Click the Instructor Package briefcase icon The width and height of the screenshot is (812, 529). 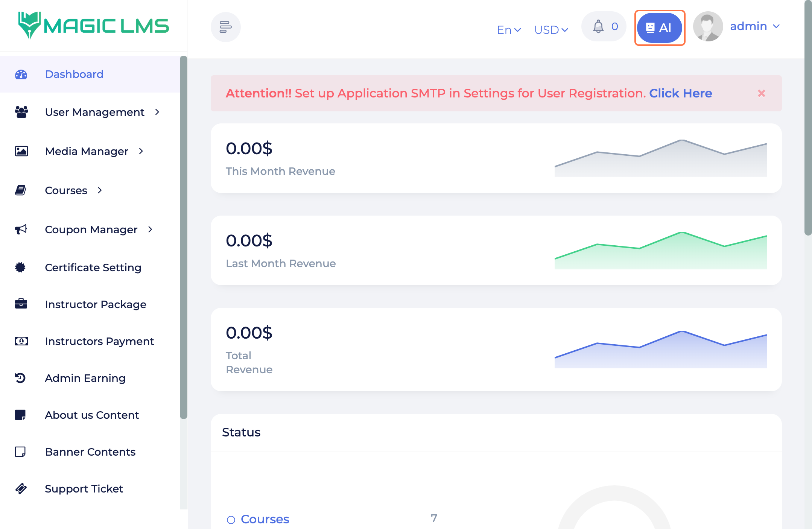coord(21,304)
